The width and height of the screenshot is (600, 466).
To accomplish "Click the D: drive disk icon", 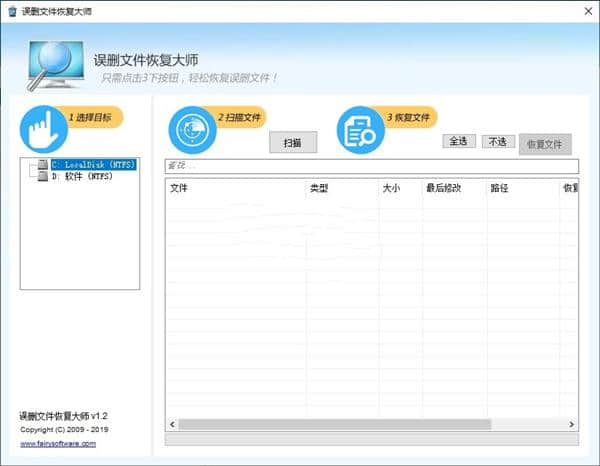I will 41,176.
